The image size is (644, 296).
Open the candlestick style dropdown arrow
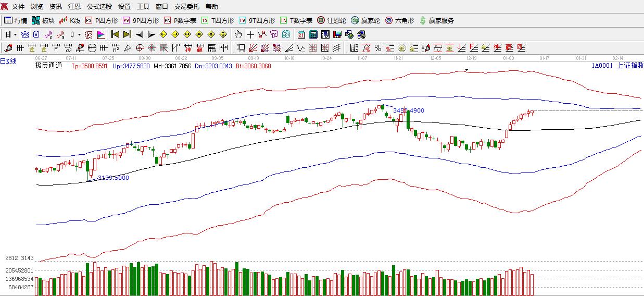[79, 35]
